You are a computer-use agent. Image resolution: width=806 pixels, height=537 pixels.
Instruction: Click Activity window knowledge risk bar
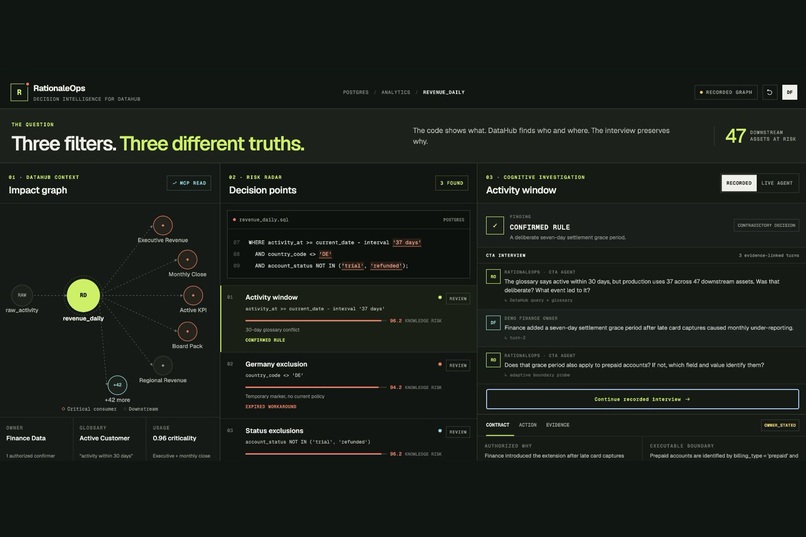click(314, 321)
